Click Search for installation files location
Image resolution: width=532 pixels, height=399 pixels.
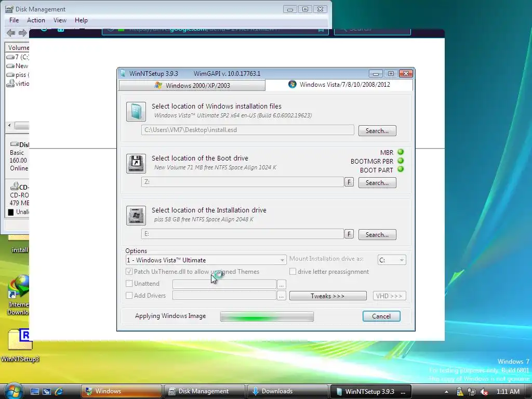click(x=377, y=130)
